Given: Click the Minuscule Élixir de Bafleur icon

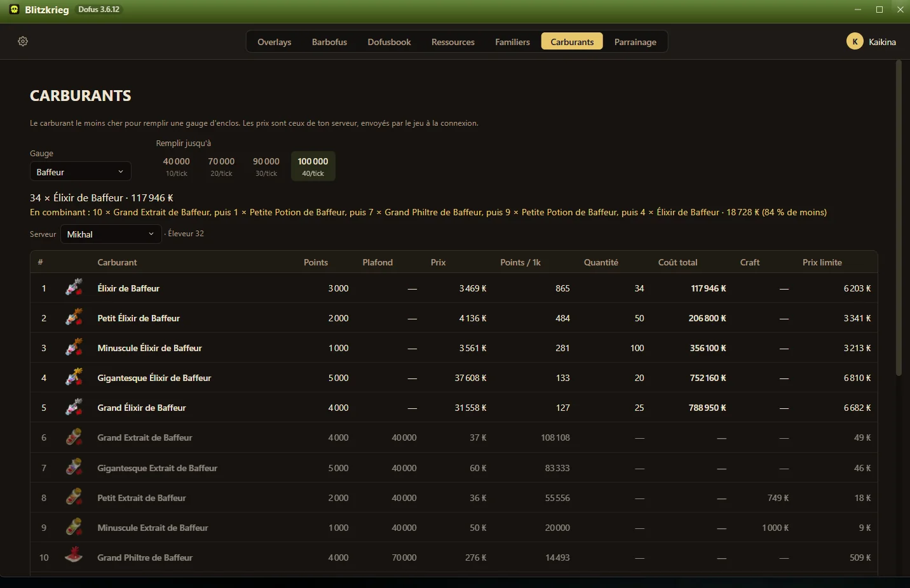Looking at the screenshot, I should (74, 347).
